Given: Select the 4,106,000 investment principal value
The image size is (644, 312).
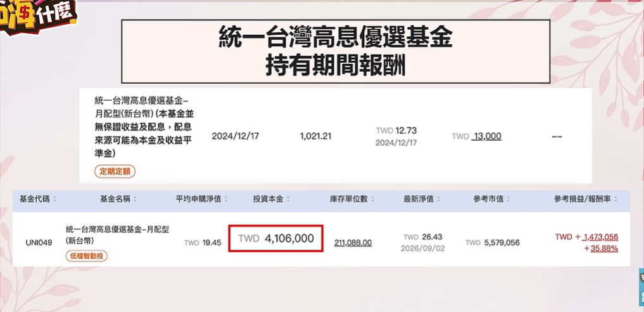Looking at the screenshot, I should 289,238.
